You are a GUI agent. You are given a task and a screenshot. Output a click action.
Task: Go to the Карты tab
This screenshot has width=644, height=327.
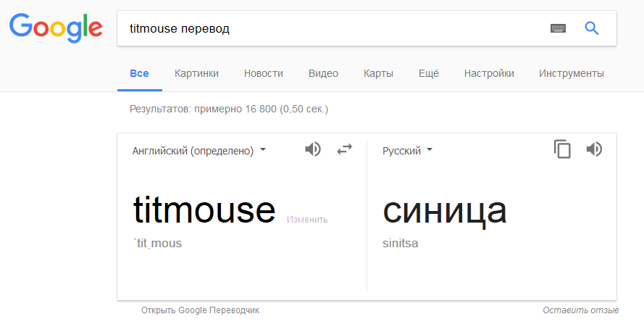pyautogui.click(x=378, y=73)
